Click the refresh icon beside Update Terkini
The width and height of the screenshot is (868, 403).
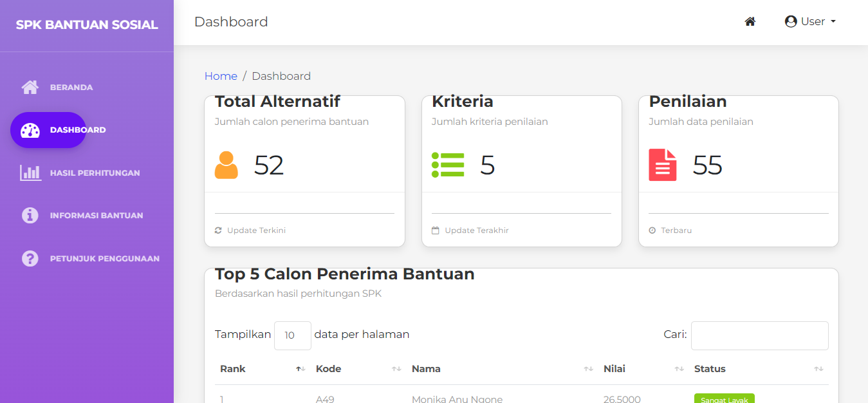pyautogui.click(x=219, y=230)
